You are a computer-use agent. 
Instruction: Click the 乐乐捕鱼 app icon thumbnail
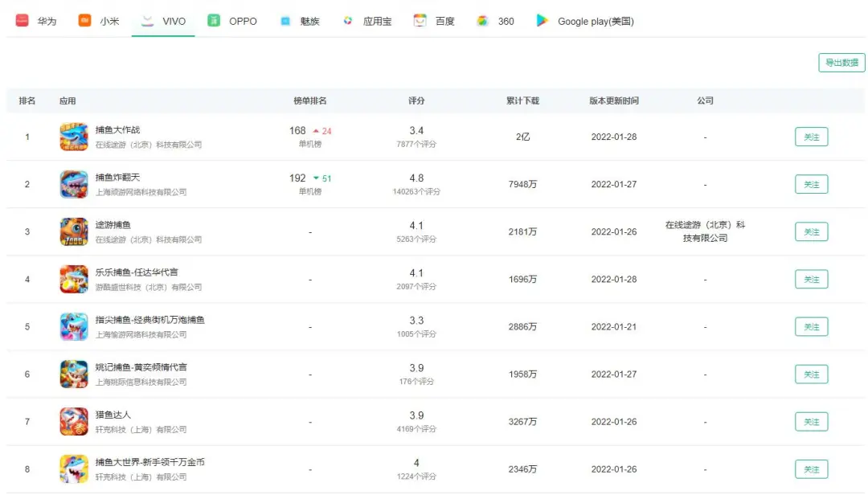(x=74, y=279)
